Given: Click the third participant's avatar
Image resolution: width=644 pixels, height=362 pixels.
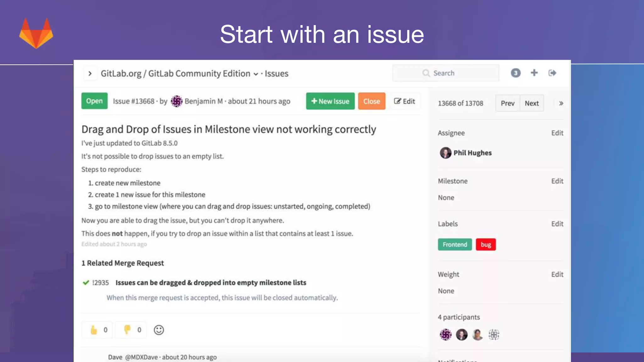Looking at the screenshot, I should [478, 335].
